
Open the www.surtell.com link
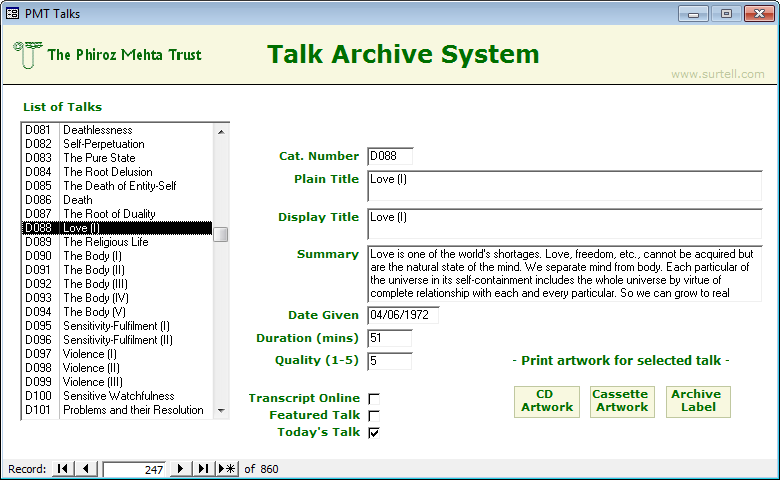coord(717,74)
